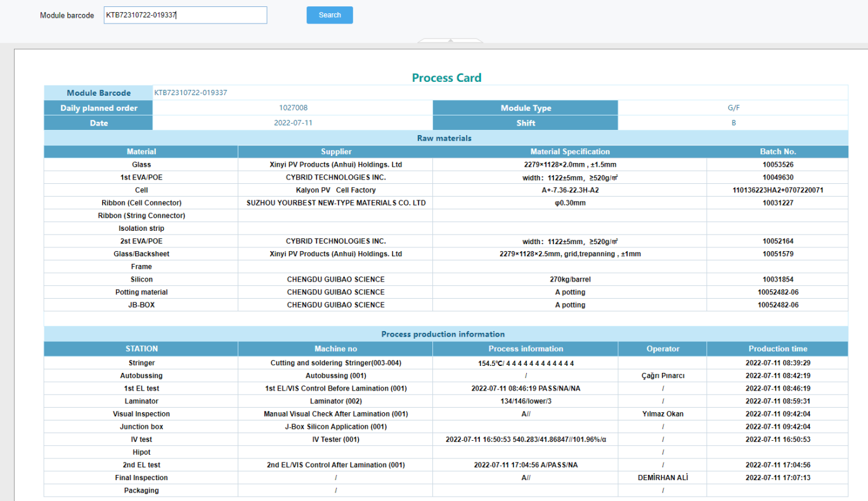Collapse the search panel using arrow handle
Image resolution: width=868 pixels, height=501 pixels.
[450, 41]
